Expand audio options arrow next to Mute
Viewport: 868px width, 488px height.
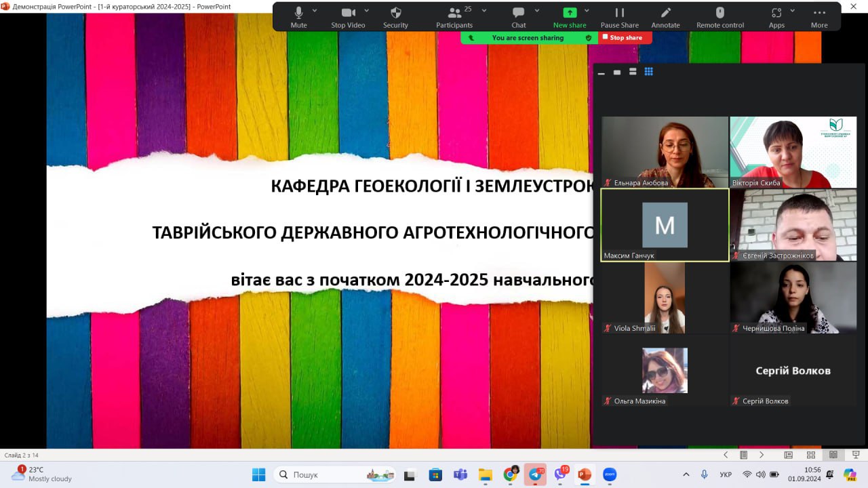[315, 11]
